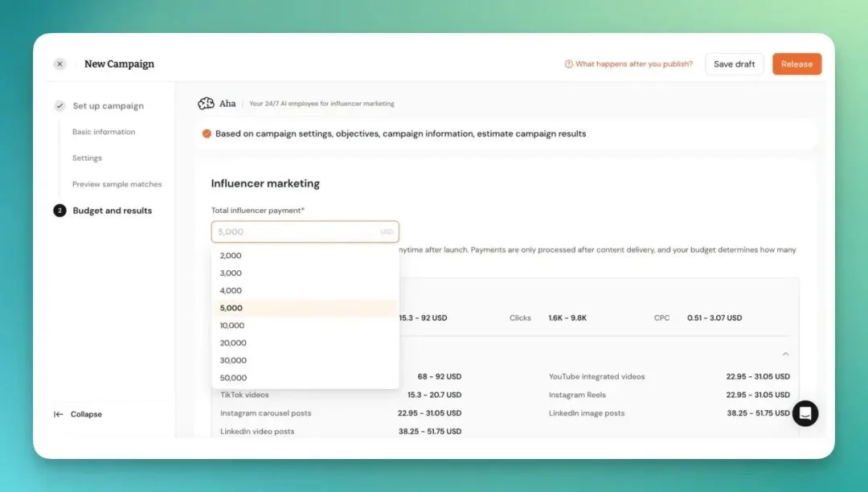Go to the Settings step in sidebar

point(87,158)
